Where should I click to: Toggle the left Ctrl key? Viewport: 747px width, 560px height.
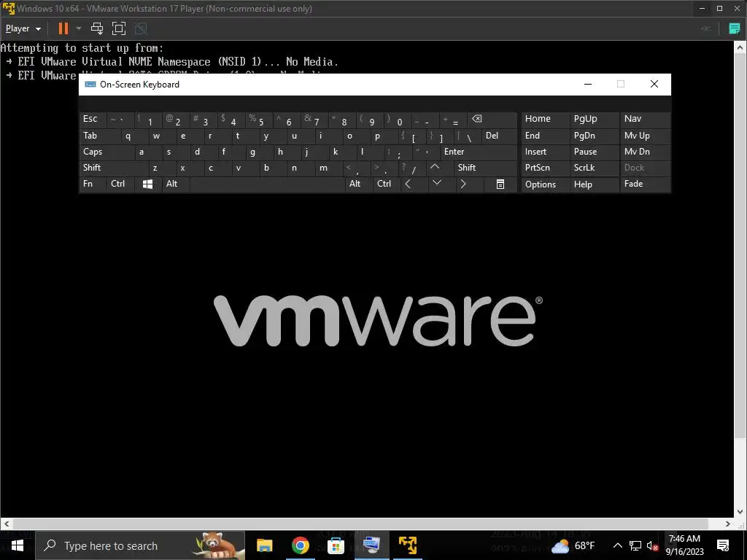pos(120,184)
